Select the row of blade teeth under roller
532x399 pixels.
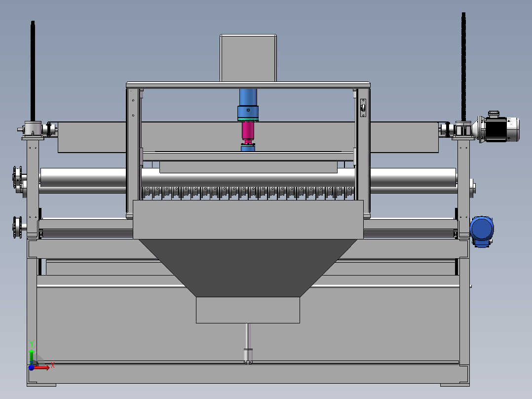(248, 193)
